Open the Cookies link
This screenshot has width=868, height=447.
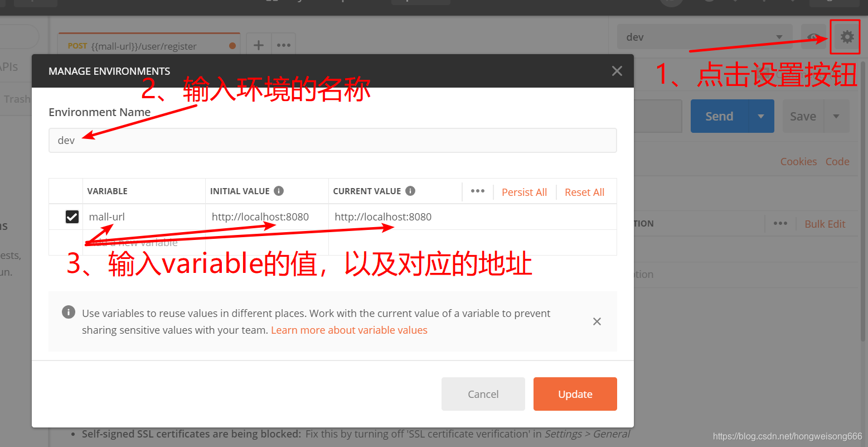point(798,161)
